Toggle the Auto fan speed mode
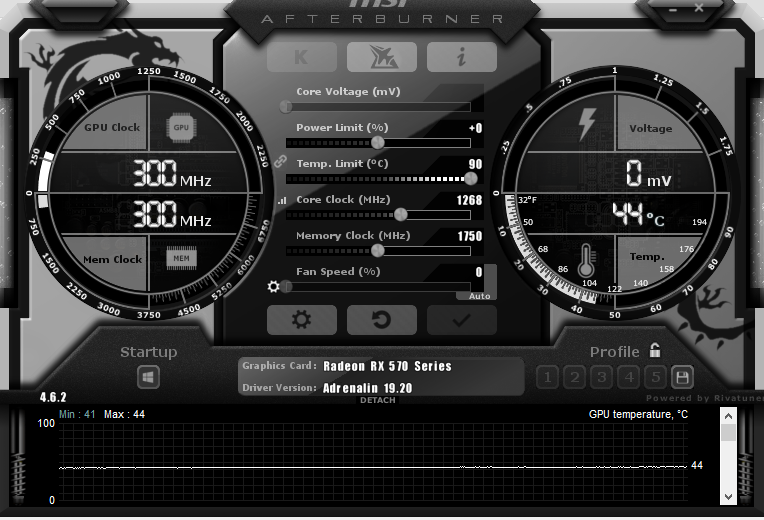Image resolution: width=764 pixels, height=520 pixels. (478, 296)
